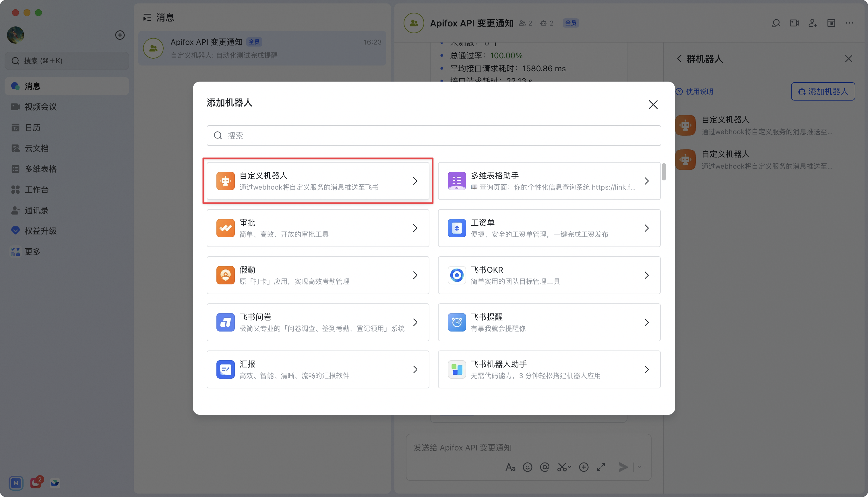Expand the 工资单 entry using its chevron arrow
The height and width of the screenshot is (497, 868).
pos(646,228)
